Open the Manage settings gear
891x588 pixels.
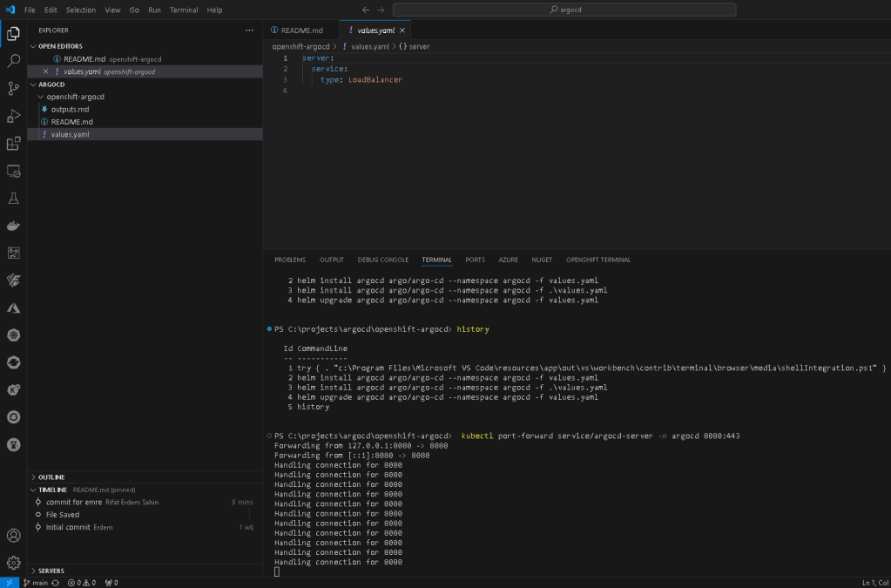pyautogui.click(x=14, y=563)
